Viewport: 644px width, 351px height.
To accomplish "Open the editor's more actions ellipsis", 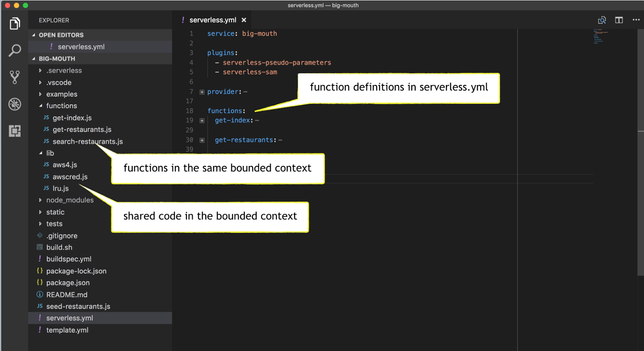I will coord(636,20).
